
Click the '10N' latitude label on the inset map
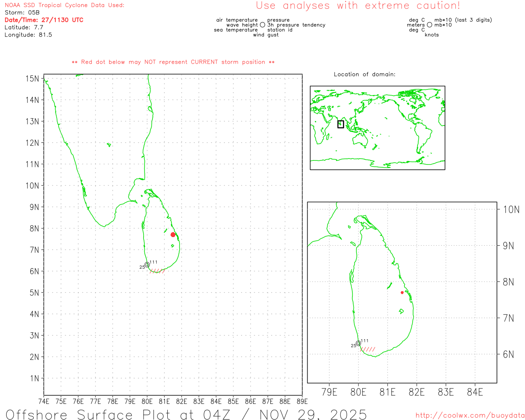click(x=511, y=210)
